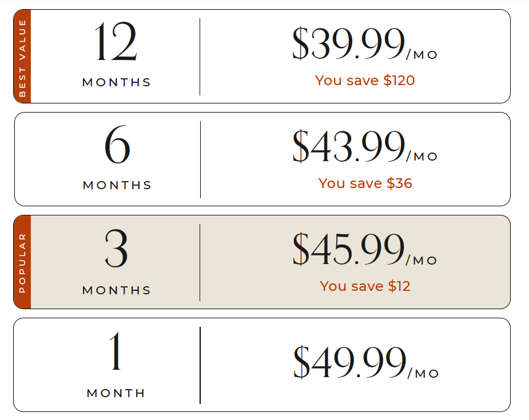Click the large number 3
The height and width of the screenshot is (420, 529).
coord(116,250)
